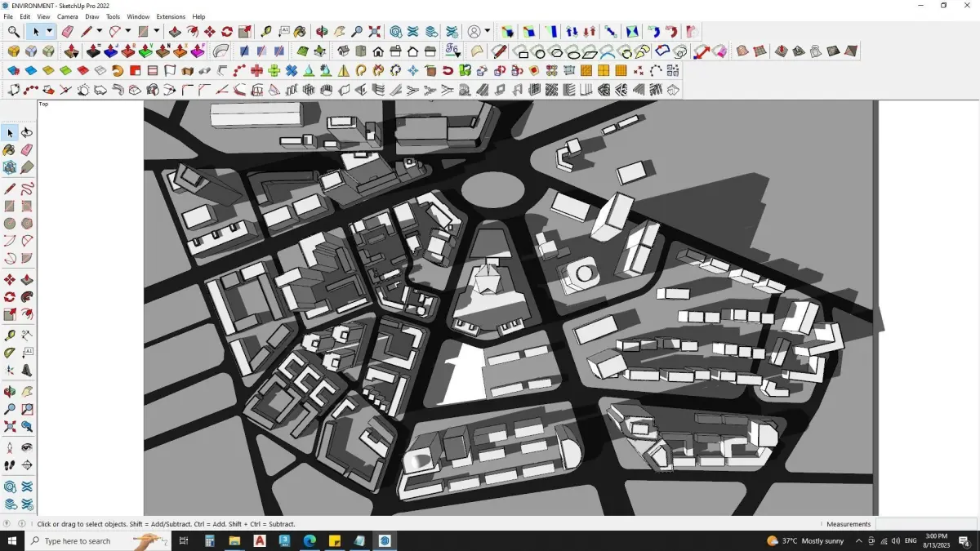Image resolution: width=980 pixels, height=551 pixels.
Task: Choose the Push/Pull tool in top toolbar
Action: tap(175, 32)
